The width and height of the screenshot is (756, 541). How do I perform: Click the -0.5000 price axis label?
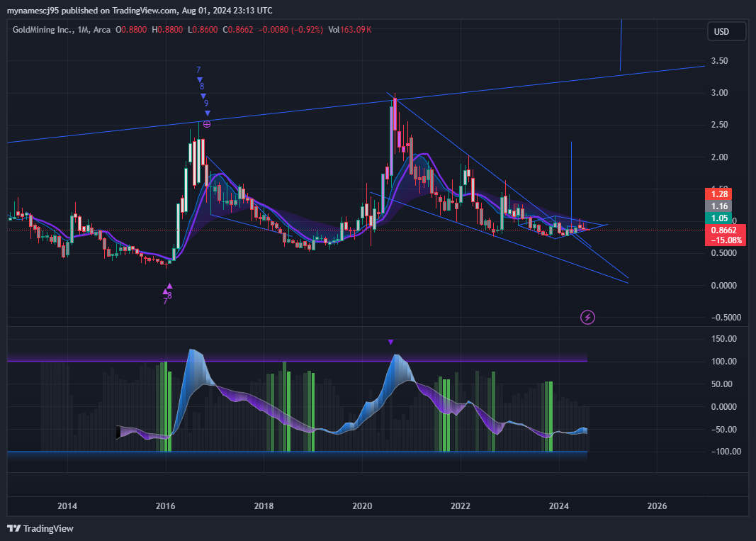pos(726,317)
